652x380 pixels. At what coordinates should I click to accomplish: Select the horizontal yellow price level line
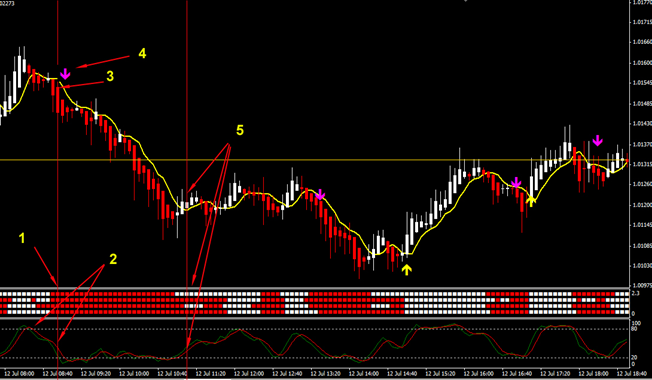(314, 160)
